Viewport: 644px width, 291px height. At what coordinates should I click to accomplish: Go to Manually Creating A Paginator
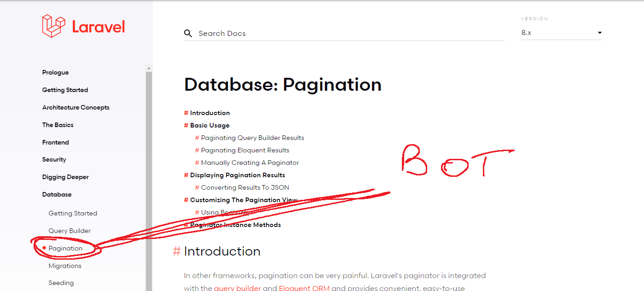[250, 163]
